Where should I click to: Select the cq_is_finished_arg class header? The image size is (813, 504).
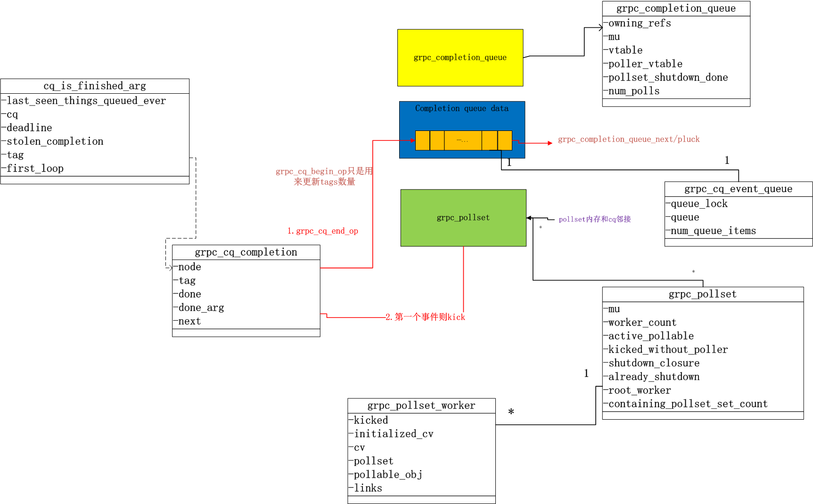click(94, 86)
